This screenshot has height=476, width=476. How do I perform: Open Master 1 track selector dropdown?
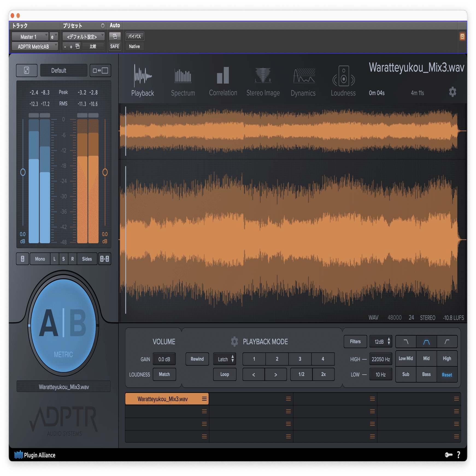[x=30, y=37]
